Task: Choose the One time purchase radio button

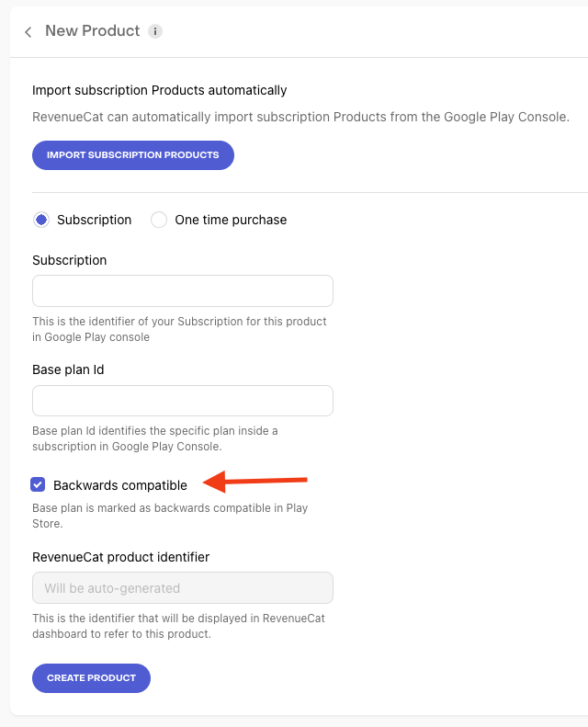Action: 159,220
